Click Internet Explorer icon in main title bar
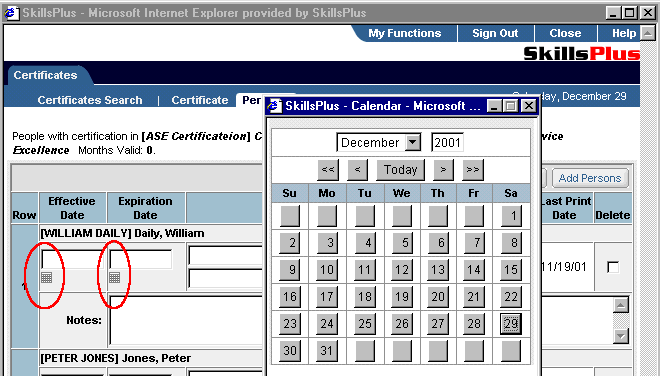Screen dimensions: 660x376 coord(11,13)
